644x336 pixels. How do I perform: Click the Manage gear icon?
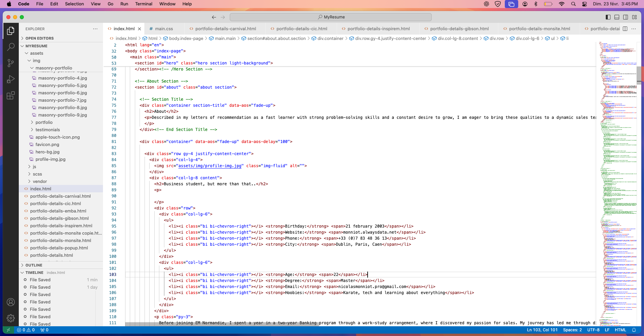(11, 318)
